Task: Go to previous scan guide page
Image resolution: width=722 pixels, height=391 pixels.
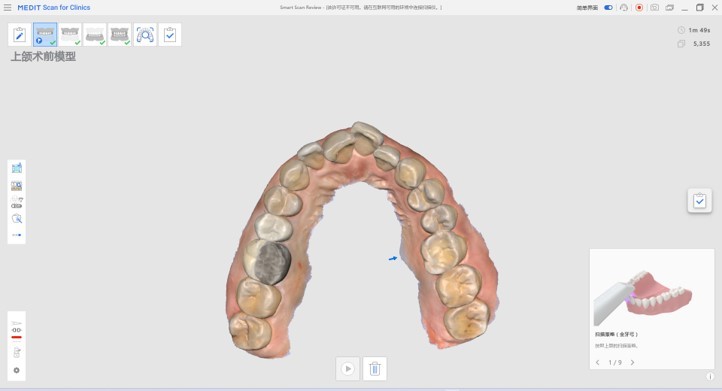Action: click(598, 362)
